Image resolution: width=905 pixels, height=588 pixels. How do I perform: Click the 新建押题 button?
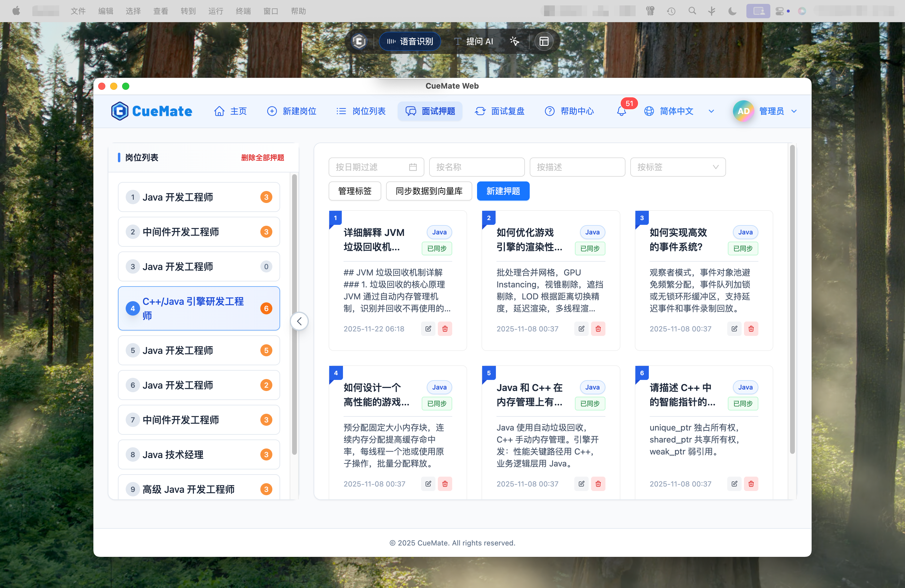(503, 191)
